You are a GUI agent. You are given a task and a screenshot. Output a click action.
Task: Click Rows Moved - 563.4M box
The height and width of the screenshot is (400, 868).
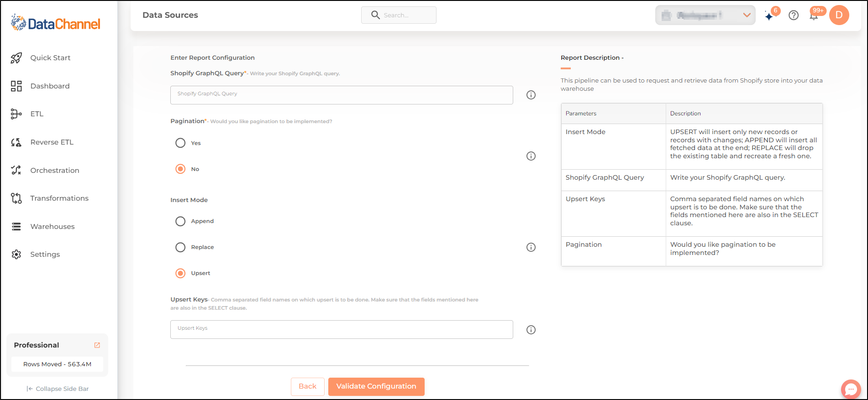point(57,364)
